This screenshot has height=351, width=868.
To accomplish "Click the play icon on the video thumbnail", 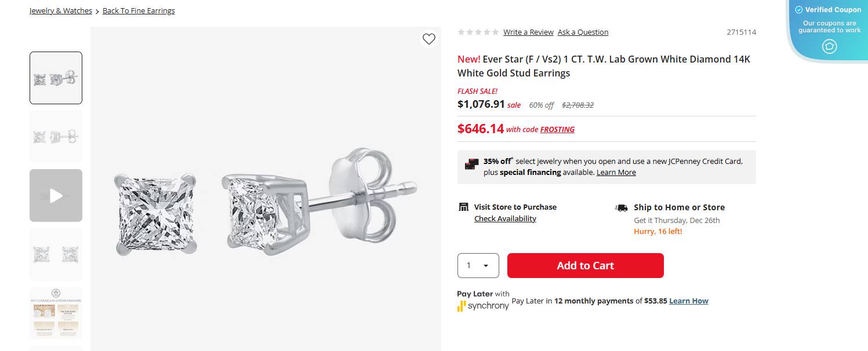I will [56, 195].
